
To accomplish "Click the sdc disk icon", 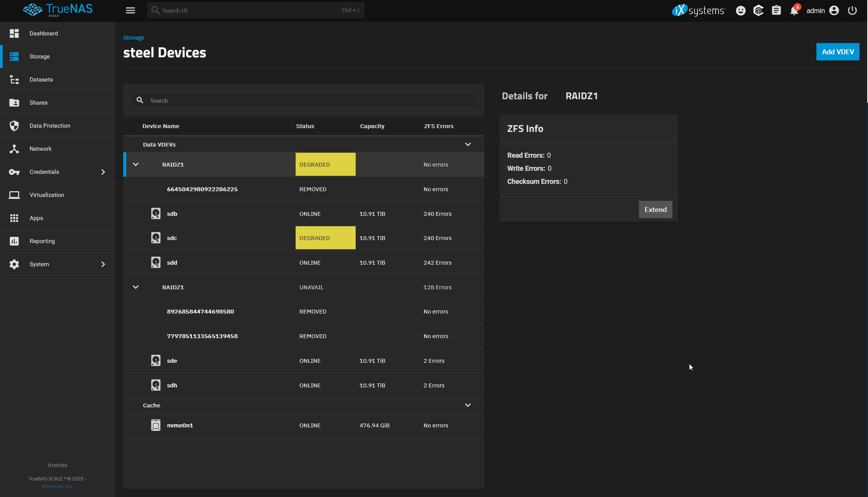I will 156,238.
